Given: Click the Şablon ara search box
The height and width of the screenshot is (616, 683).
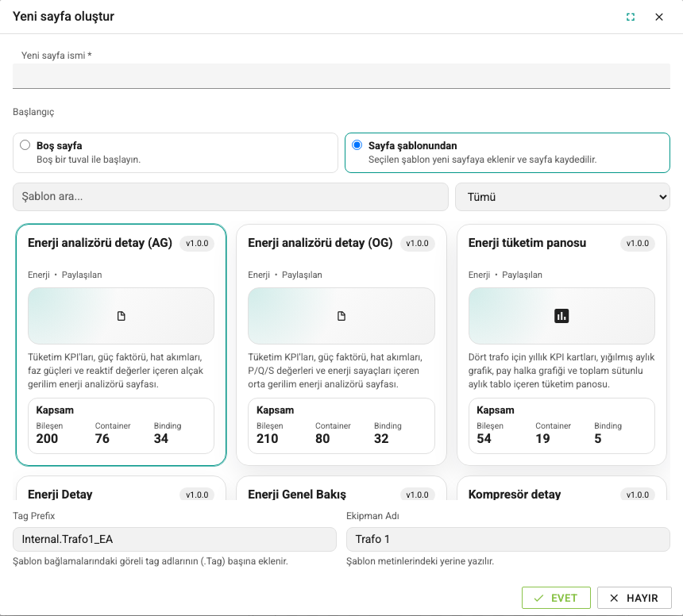Looking at the screenshot, I should 230,197.
